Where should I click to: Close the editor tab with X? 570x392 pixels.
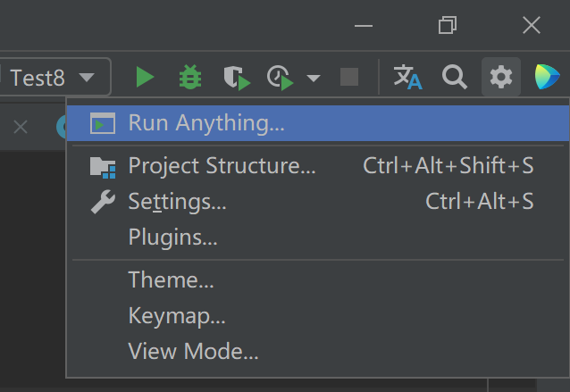pyautogui.click(x=21, y=127)
